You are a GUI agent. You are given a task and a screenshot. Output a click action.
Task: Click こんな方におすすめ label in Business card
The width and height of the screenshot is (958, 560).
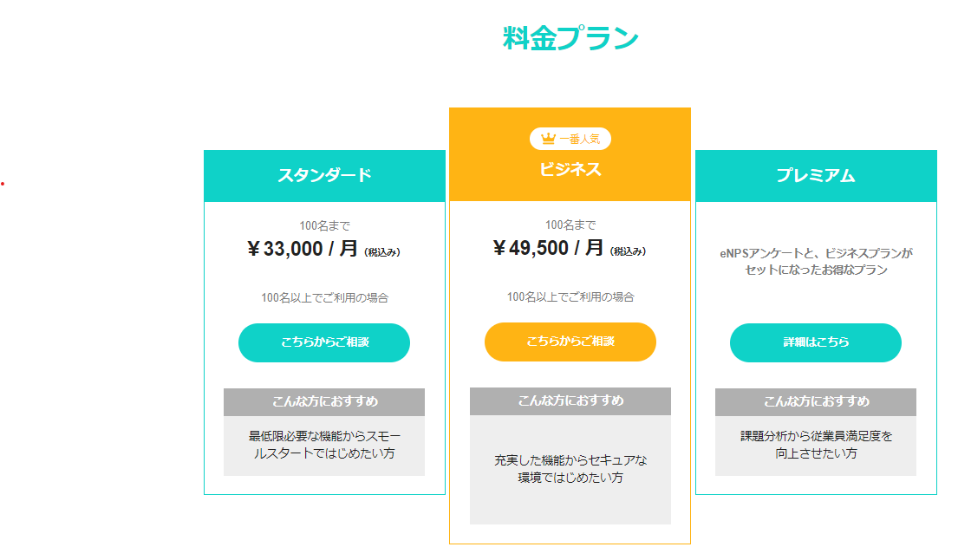click(x=570, y=400)
